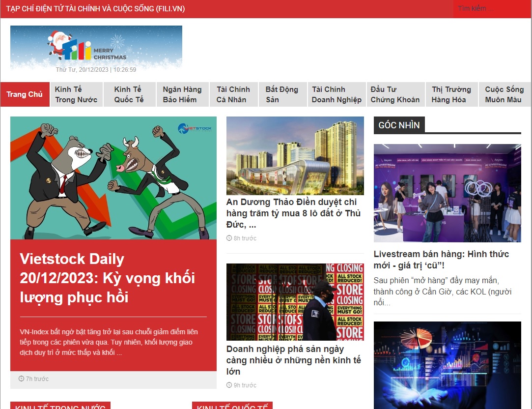Click the VN-Index article summary text

point(109,342)
